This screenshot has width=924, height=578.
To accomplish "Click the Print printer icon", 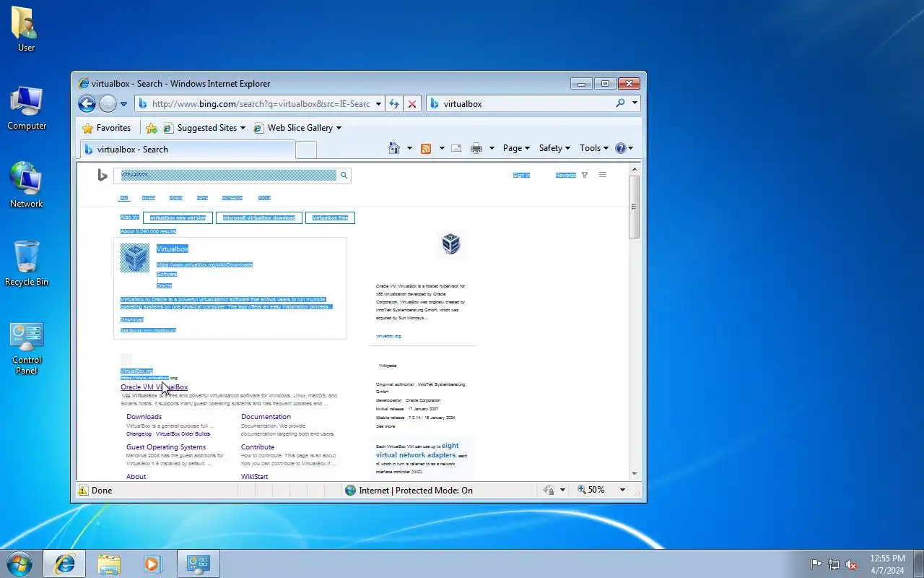I will pos(476,148).
